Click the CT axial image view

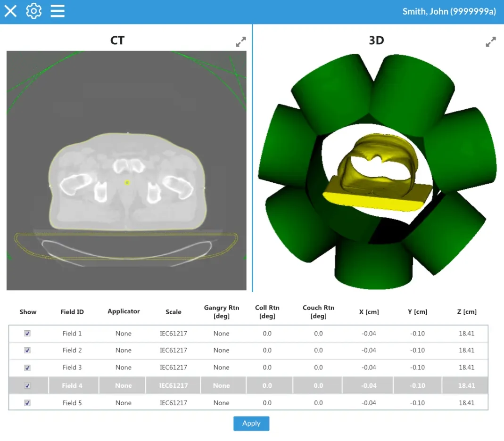point(126,170)
